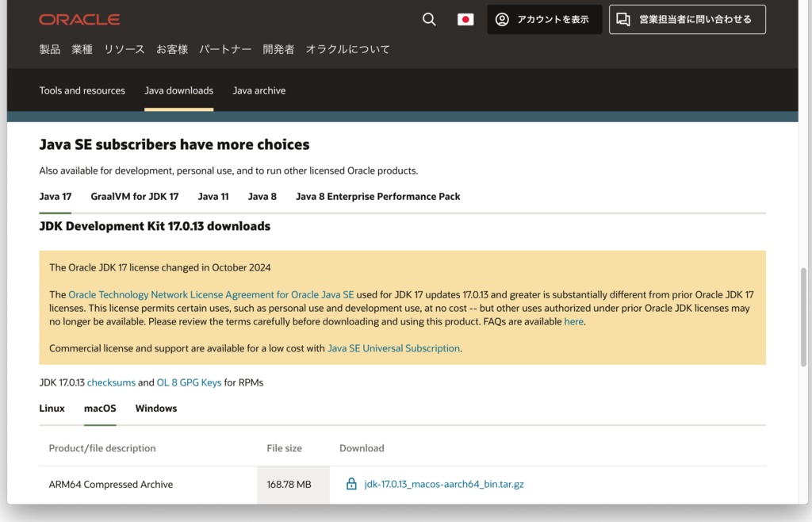Open アカウントを表示 account button
Viewport: 812px width, 522px height.
[544, 20]
